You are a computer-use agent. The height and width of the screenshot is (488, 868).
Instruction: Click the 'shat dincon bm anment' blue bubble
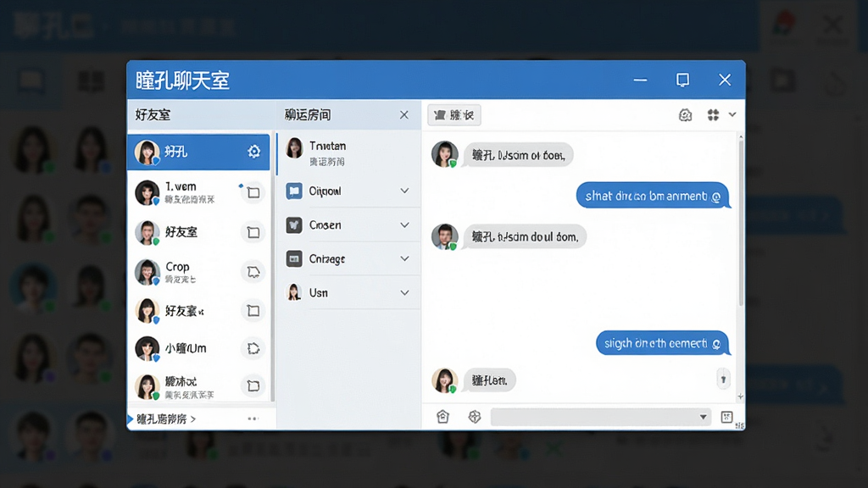tap(654, 196)
